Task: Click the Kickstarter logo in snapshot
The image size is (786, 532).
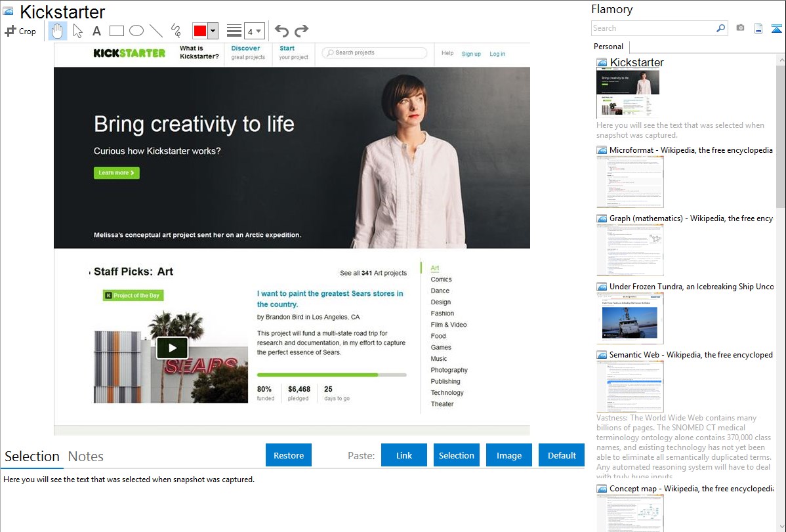Action: 129,53
